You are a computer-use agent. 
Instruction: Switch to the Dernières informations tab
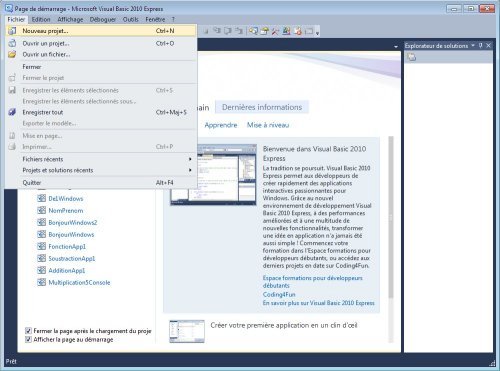tap(262, 107)
